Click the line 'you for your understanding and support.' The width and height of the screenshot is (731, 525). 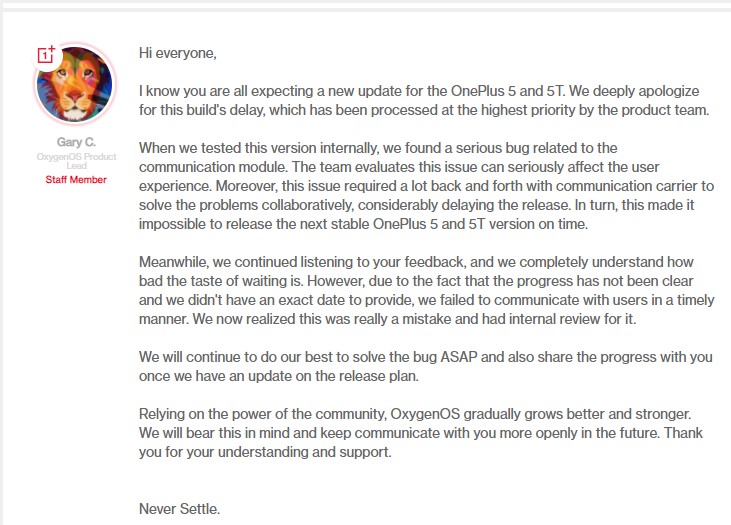click(x=265, y=452)
